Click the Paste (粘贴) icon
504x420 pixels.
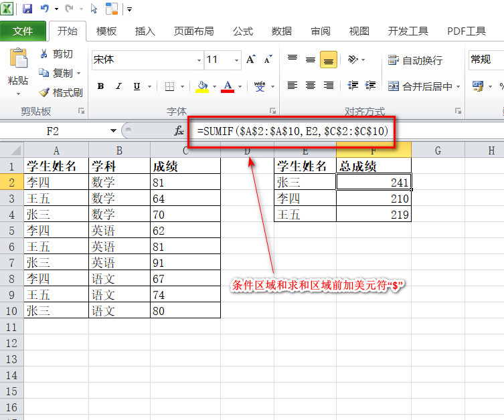pos(18,58)
